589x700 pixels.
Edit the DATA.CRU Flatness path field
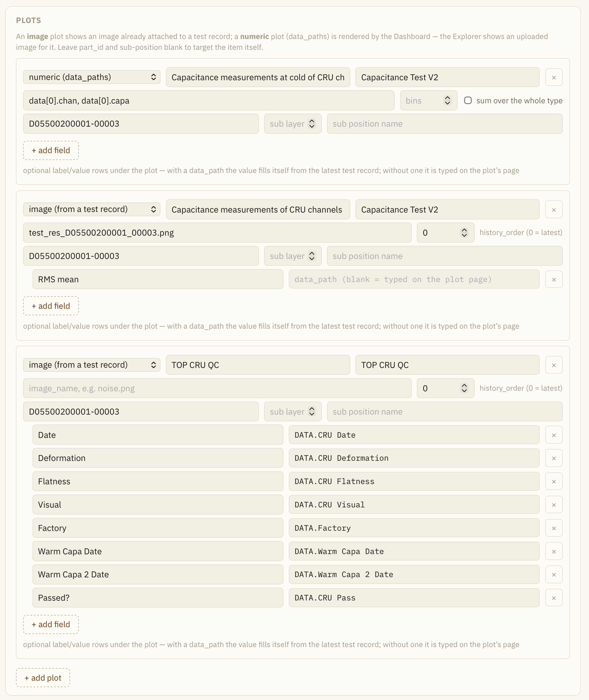pyautogui.click(x=414, y=481)
